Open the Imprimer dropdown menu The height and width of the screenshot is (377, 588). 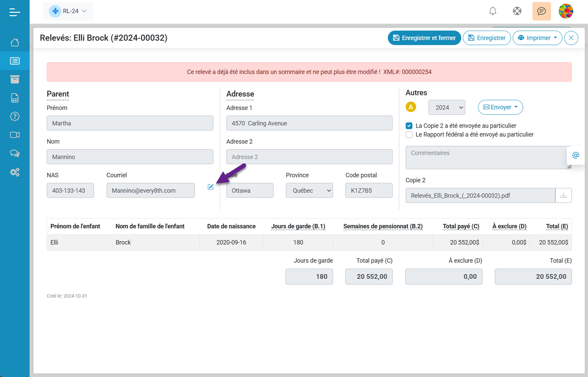click(537, 38)
